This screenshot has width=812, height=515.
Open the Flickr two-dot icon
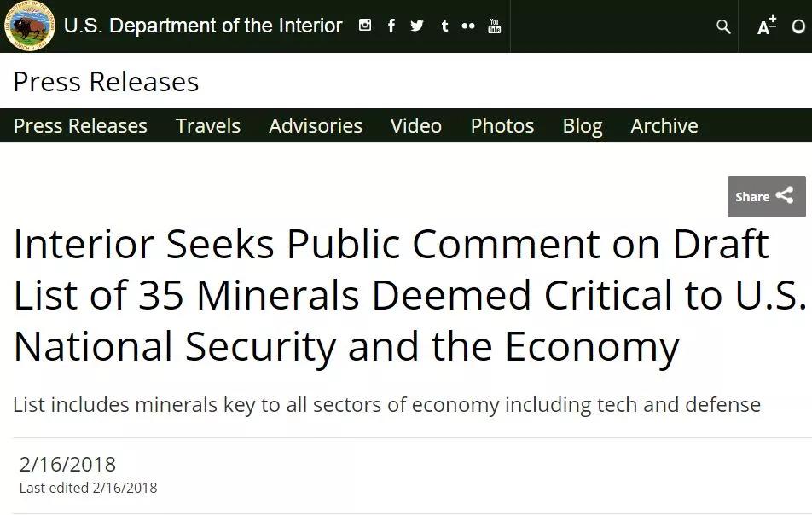tap(468, 26)
